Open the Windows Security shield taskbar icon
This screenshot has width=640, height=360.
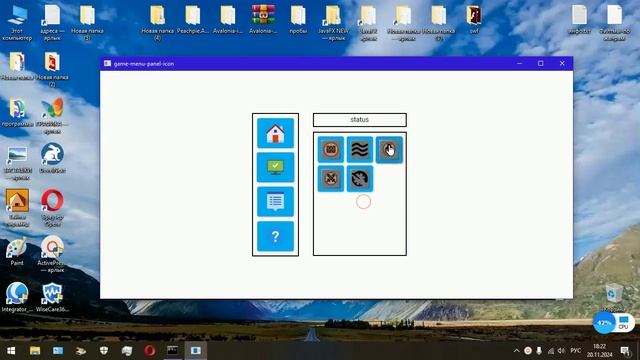[104, 351]
